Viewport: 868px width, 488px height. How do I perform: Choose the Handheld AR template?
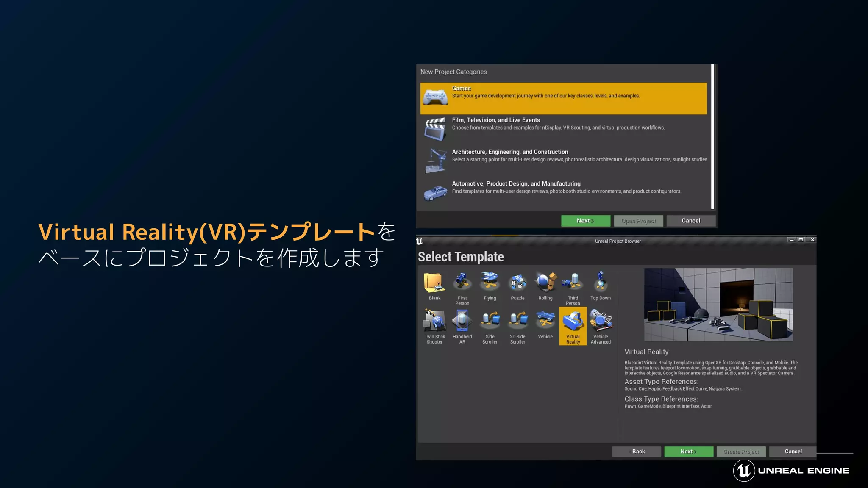[462, 326]
